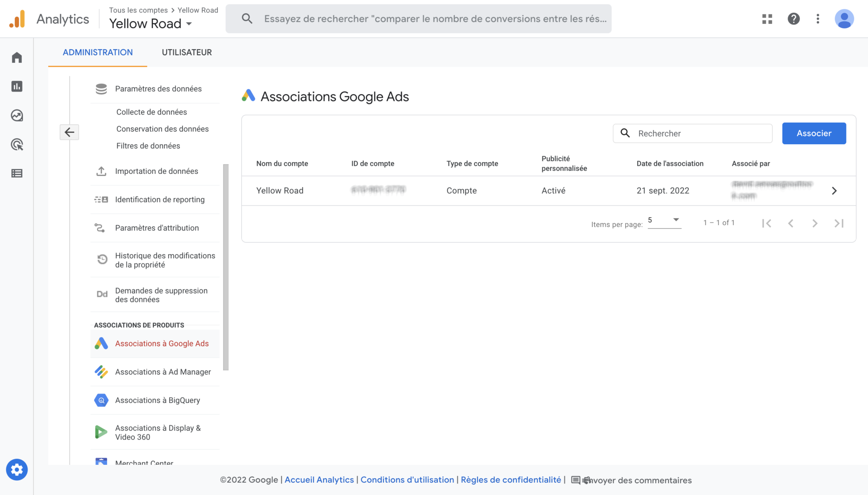Click the Nom du compte column header

point(282,164)
